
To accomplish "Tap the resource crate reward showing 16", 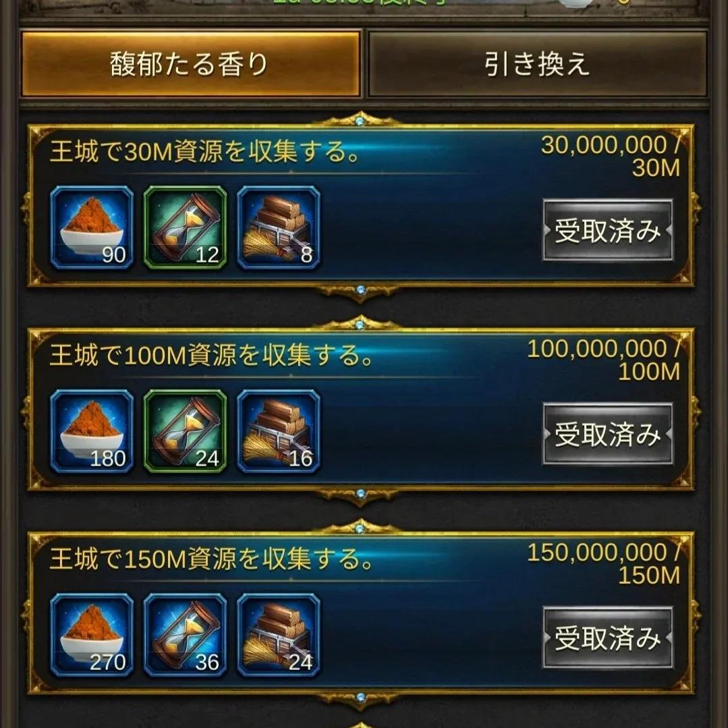I will 279,431.
